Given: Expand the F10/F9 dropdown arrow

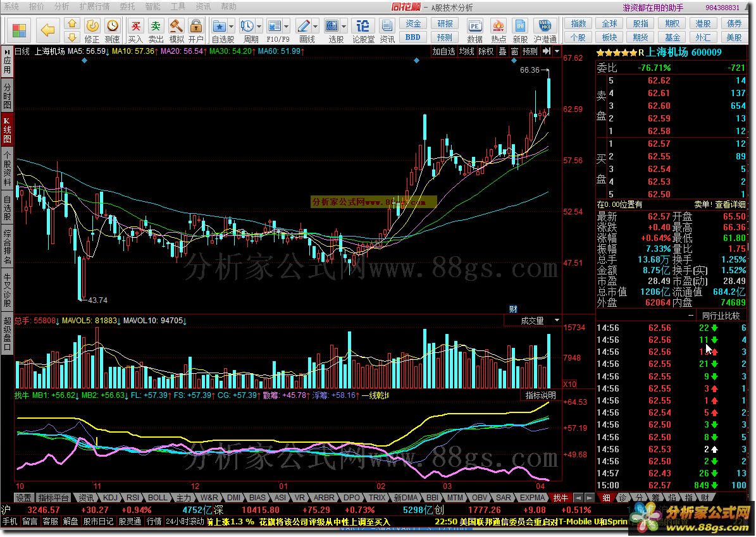Looking at the screenshot, I should coord(287,26).
